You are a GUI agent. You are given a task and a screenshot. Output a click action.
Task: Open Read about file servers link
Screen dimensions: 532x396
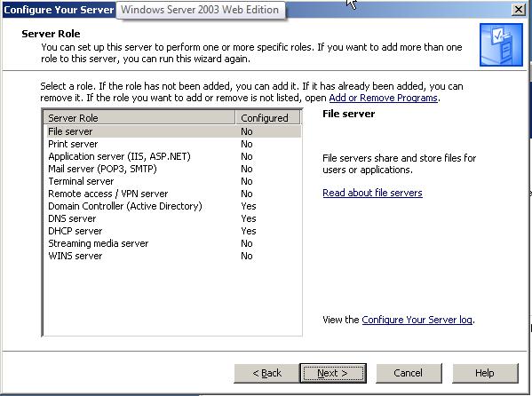(372, 193)
